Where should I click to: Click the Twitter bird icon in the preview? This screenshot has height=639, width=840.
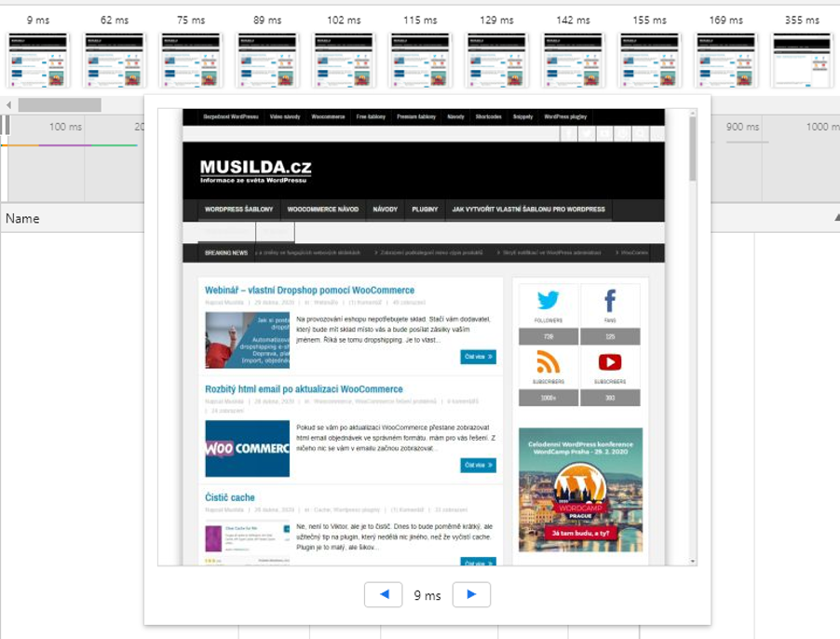548,301
